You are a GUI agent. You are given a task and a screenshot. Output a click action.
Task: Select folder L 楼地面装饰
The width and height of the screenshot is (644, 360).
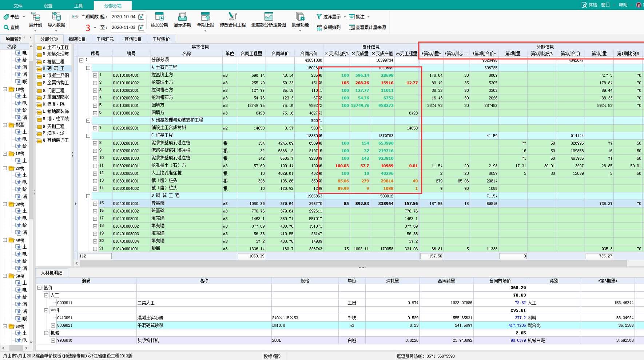coord(53,111)
